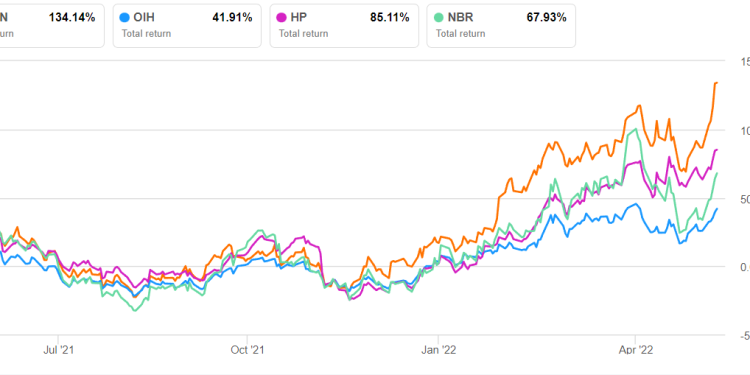750x375 pixels.
Task: Click the 'Total return' label under OIH
Action: click(146, 33)
